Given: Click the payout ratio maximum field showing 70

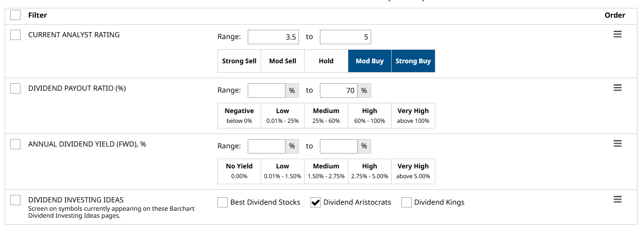Looking at the screenshot, I should pos(339,91).
